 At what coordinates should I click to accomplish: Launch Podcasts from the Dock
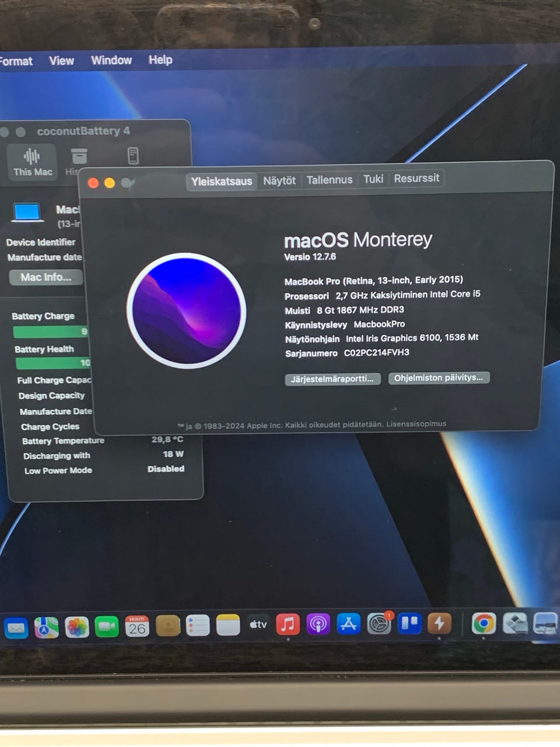click(x=318, y=624)
